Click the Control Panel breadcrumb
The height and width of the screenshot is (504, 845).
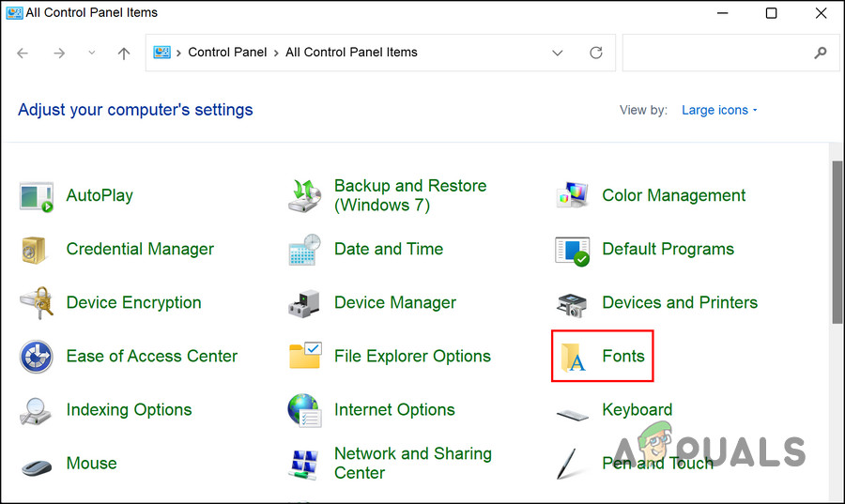pos(227,53)
